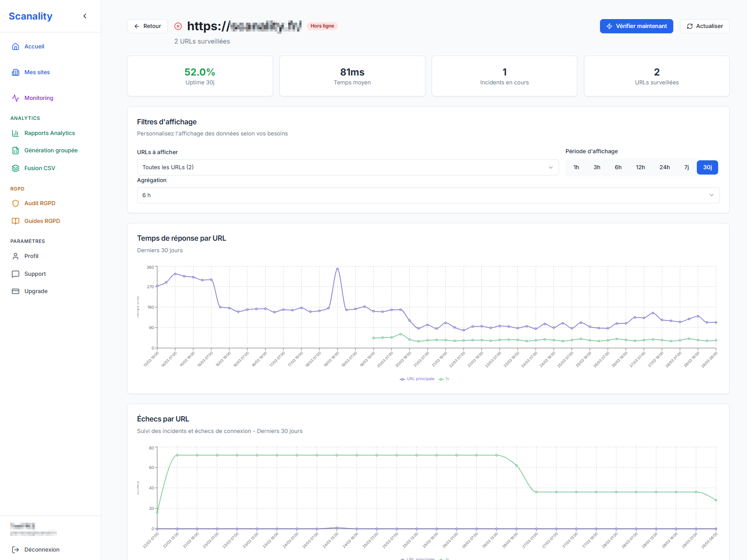747x560 pixels.
Task: Open Mes sites building icon
Action: pos(16,72)
